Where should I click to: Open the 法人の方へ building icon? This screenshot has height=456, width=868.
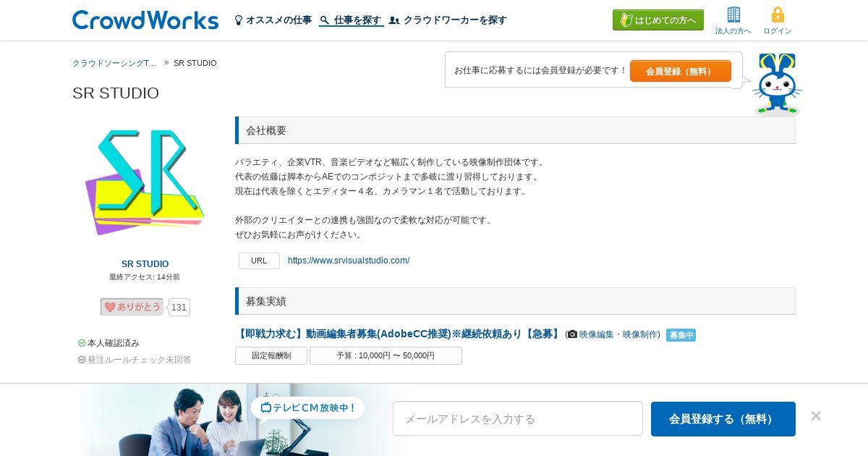point(733,14)
